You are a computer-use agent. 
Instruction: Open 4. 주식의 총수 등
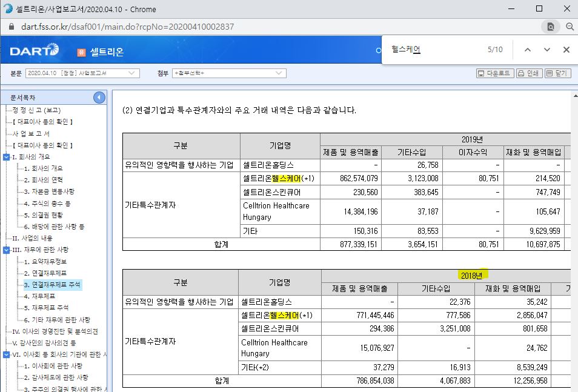coord(47,203)
